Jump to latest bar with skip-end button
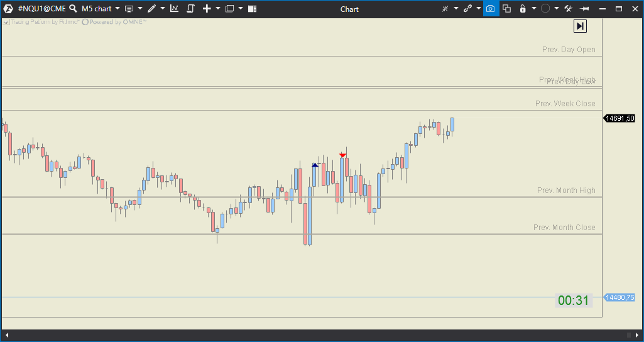 [580, 26]
